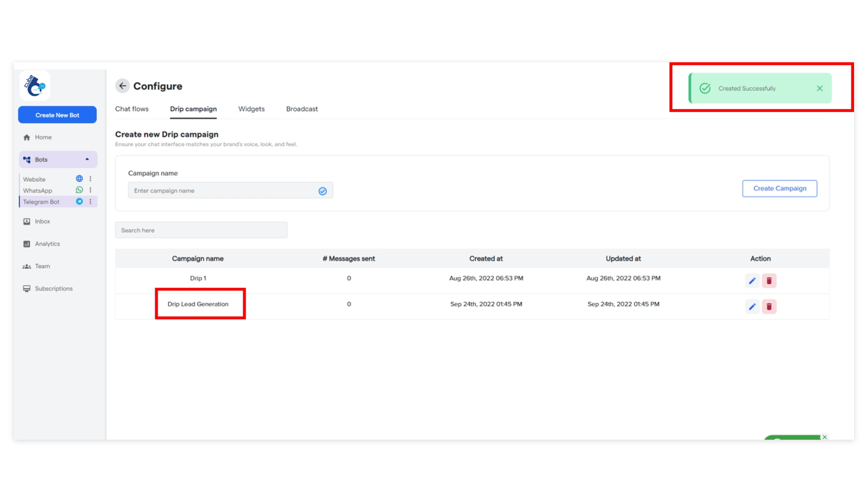Click the Created at column header
The image size is (868, 502).
(x=486, y=258)
